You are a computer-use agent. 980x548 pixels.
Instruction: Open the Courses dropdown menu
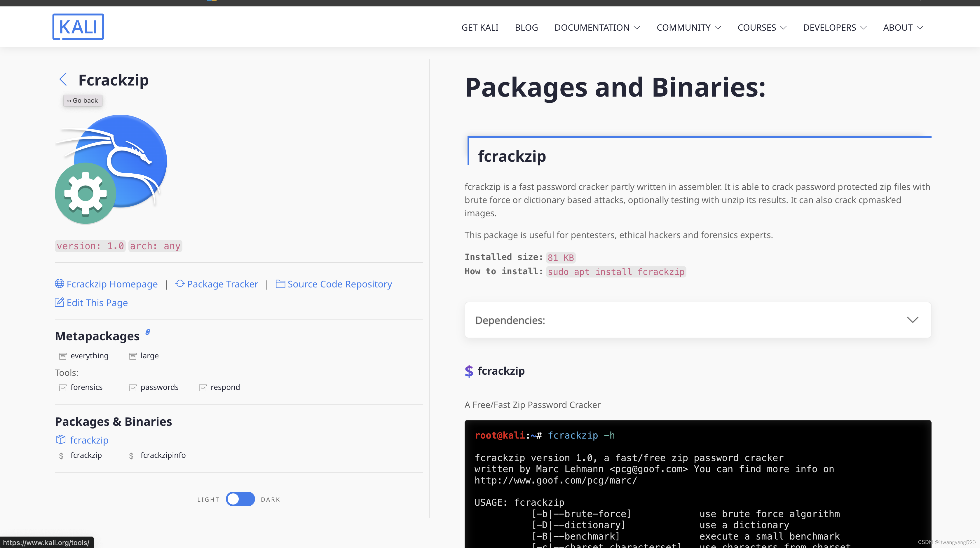tap(762, 27)
